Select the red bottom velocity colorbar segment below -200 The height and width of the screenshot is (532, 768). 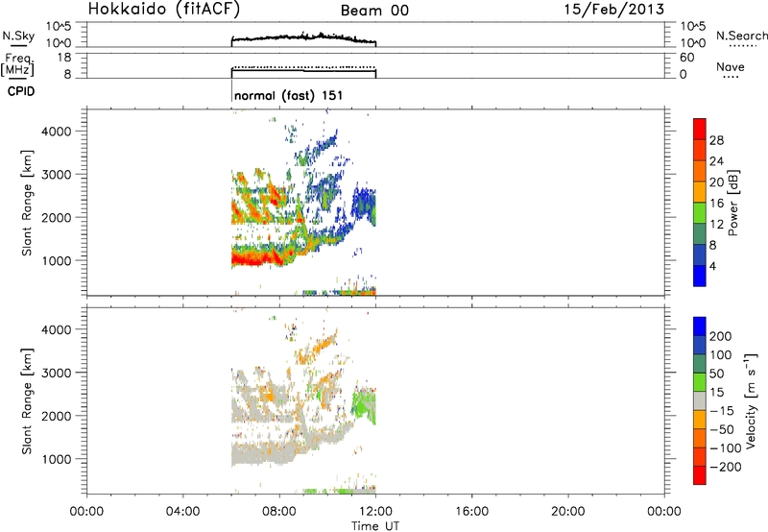coord(700,475)
